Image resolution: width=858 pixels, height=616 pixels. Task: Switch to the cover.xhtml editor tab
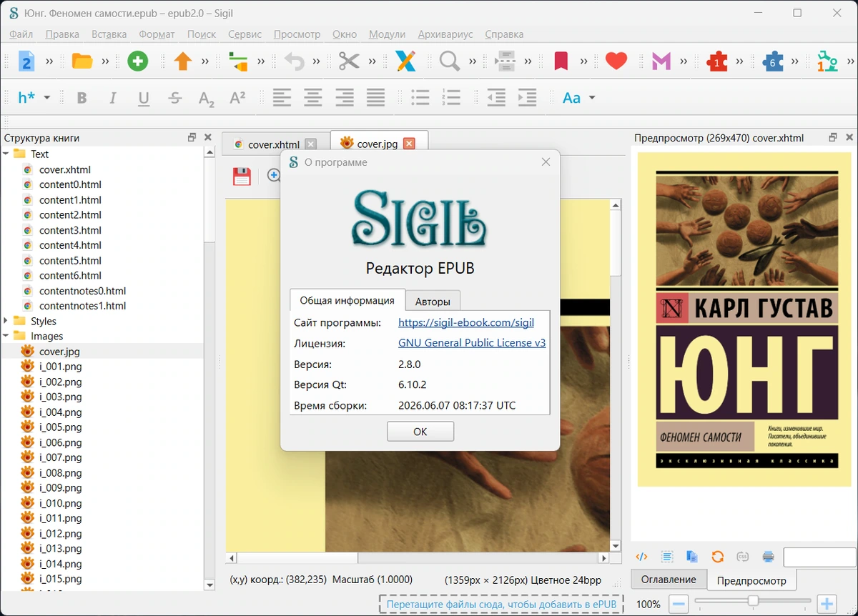click(273, 144)
